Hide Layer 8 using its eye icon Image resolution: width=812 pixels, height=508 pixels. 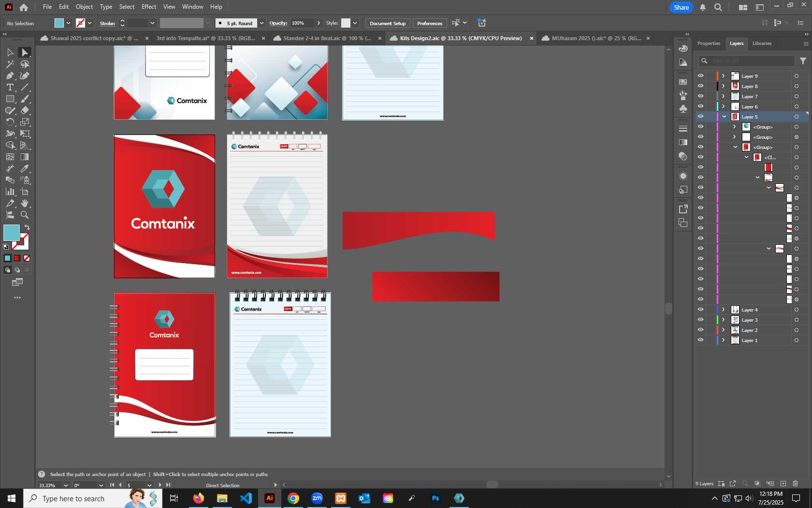tap(700, 86)
